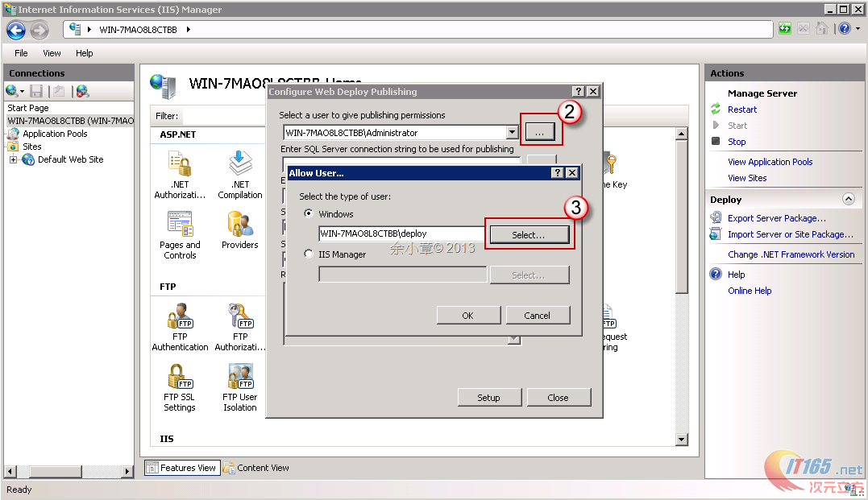Click the Delete Connection icon with red X
868x500 pixels.
82,91
